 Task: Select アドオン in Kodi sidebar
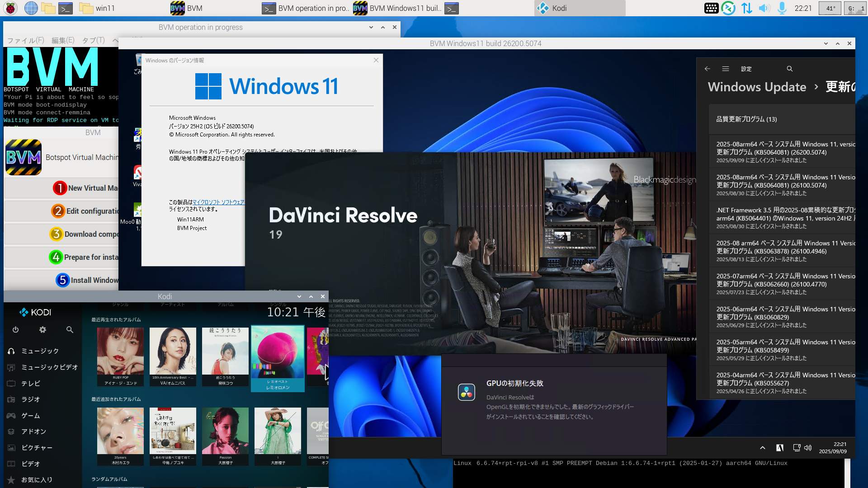pyautogui.click(x=42, y=432)
